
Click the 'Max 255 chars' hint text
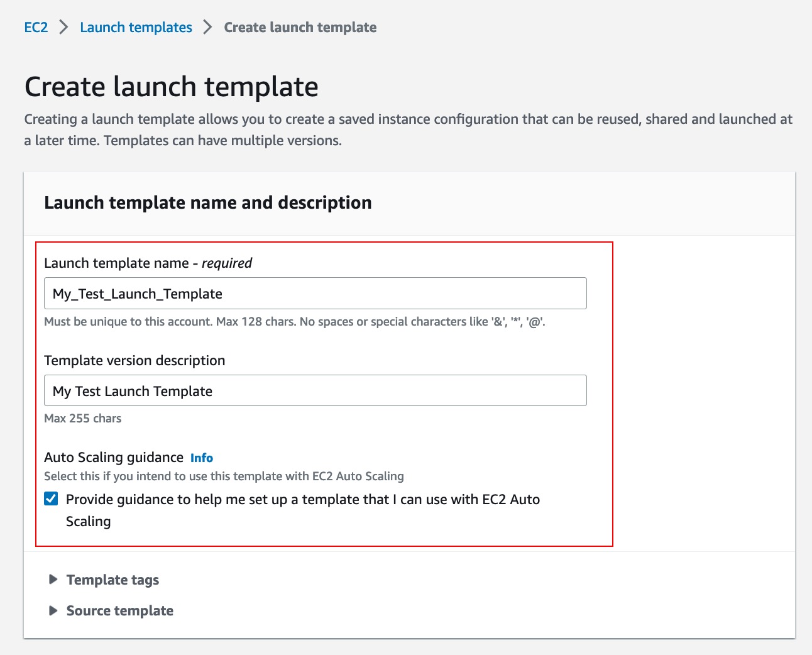click(83, 419)
